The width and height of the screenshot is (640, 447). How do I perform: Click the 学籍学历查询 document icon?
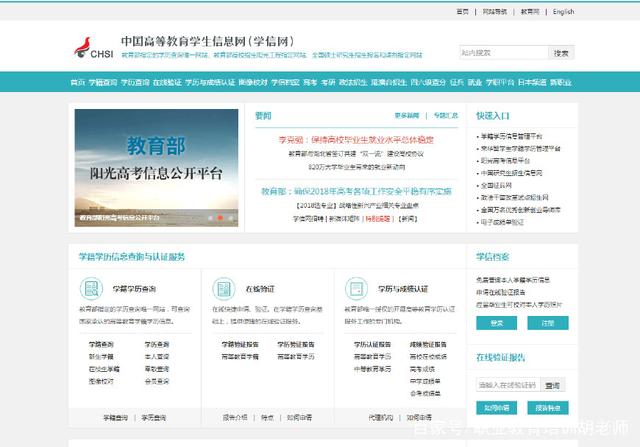(89, 289)
